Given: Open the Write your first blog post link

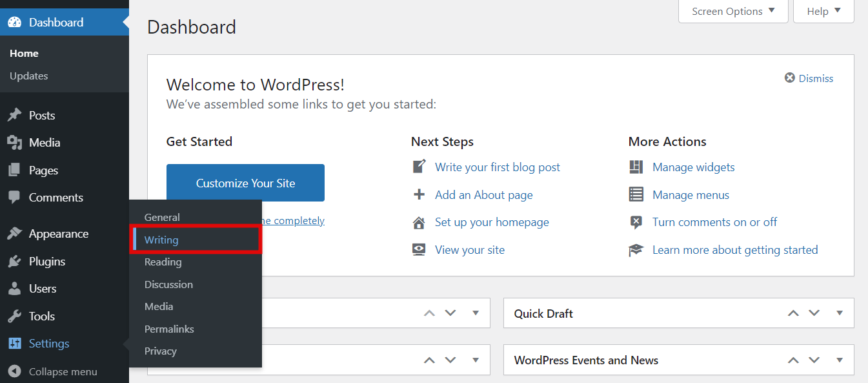Looking at the screenshot, I should click(498, 167).
